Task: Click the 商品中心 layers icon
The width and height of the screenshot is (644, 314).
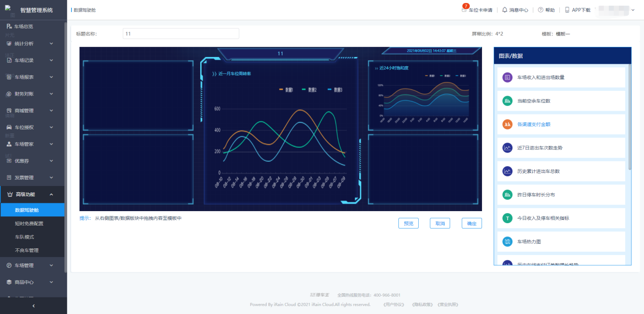Action: pyautogui.click(x=9, y=282)
